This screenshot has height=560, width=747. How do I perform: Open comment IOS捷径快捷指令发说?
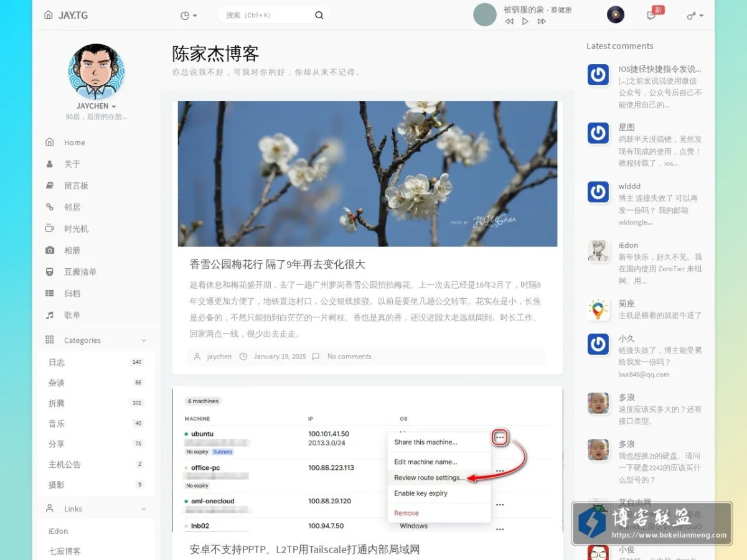coord(660,69)
